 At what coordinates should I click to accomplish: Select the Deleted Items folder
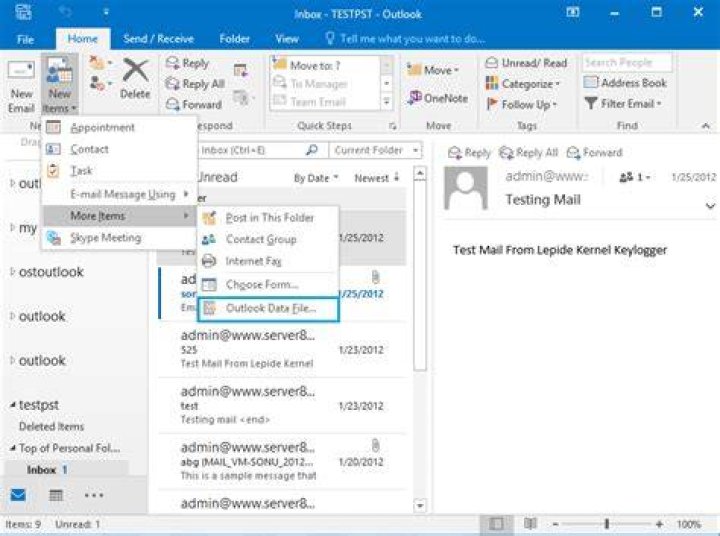[51, 427]
